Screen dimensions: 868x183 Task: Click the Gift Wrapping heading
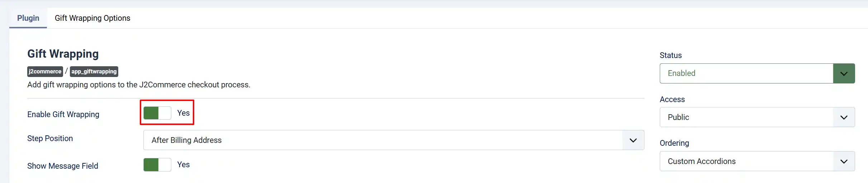tap(63, 54)
